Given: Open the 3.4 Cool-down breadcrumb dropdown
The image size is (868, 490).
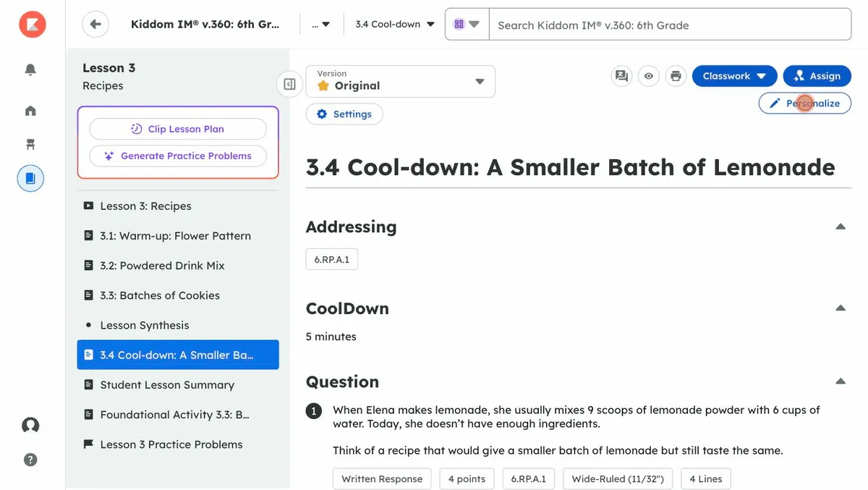Looking at the screenshot, I should [x=395, y=25].
